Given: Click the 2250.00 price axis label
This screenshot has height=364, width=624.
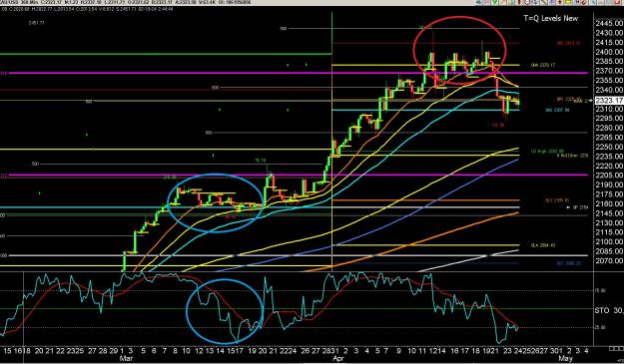Looking at the screenshot, I should (x=609, y=147).
